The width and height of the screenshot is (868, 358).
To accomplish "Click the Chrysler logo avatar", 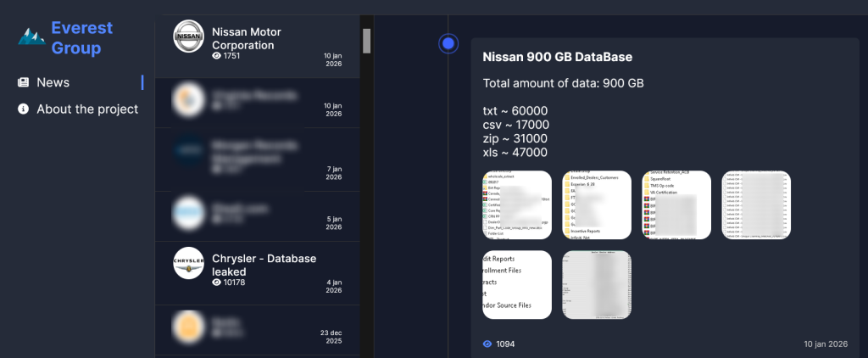I will [188, 263].
